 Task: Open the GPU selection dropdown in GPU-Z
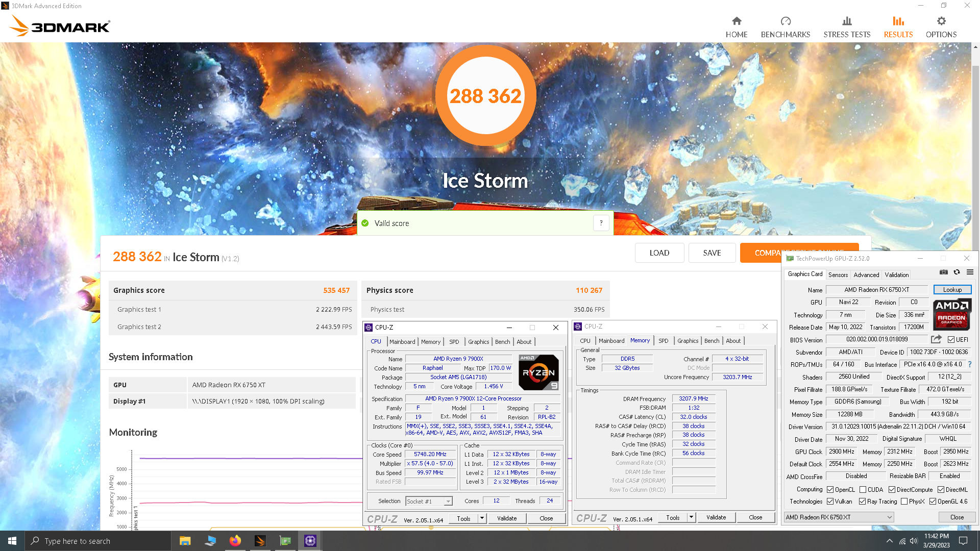click(839, 517)
